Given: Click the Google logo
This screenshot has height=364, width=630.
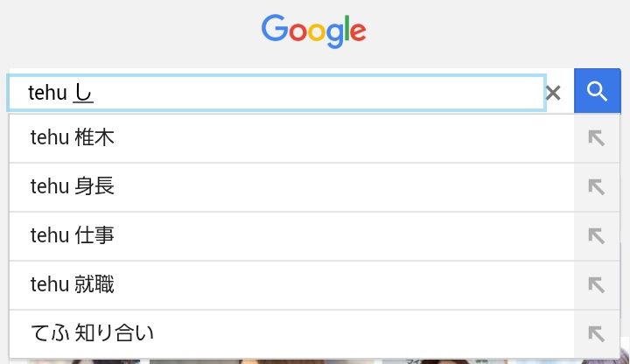Looking at the screenshot, I should pyautogui.click(x=314, y=31).
